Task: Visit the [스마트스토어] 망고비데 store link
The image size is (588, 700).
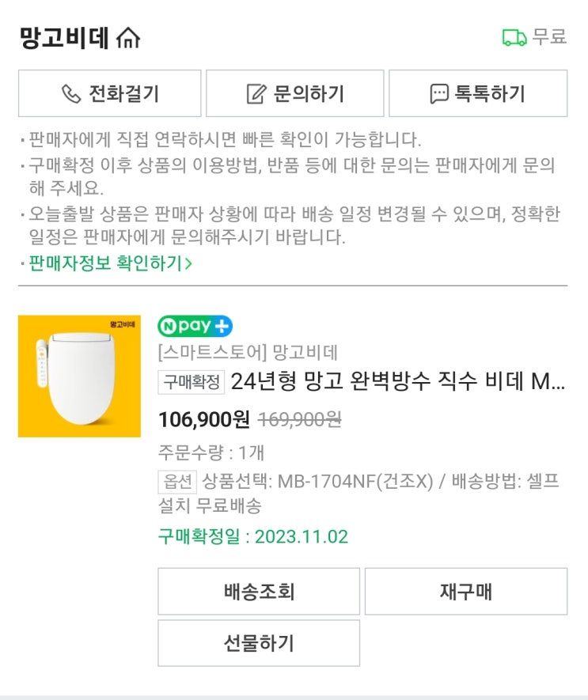Action: pos(248,353)
